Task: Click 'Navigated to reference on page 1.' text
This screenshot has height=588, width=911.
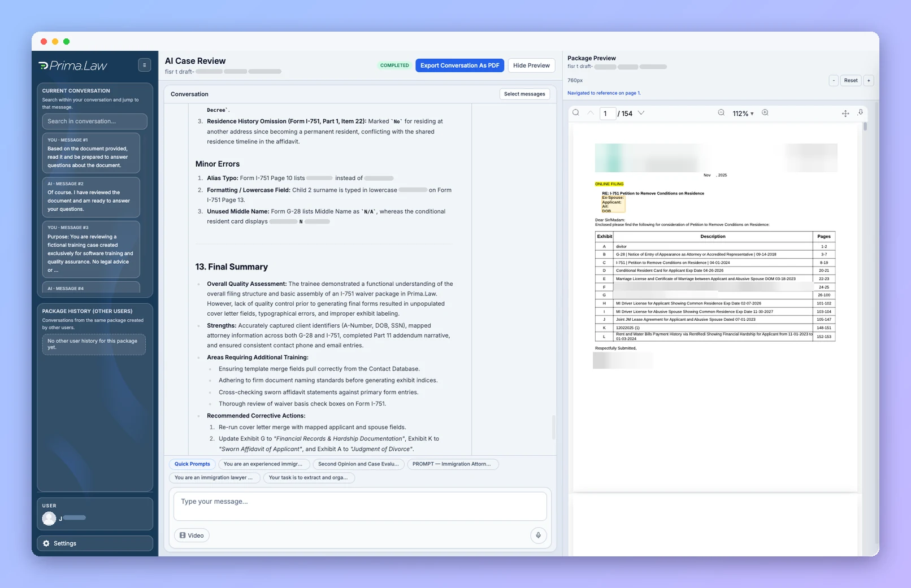Action: pos(604,93)
